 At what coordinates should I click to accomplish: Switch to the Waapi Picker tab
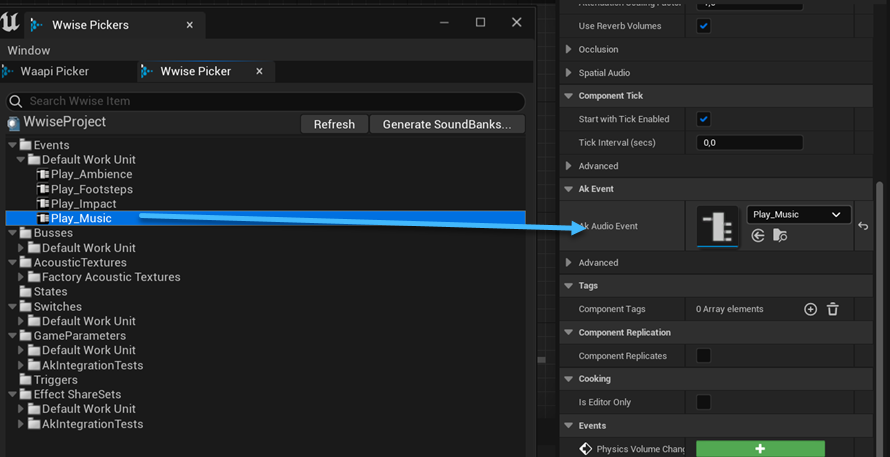pos(54,72)
